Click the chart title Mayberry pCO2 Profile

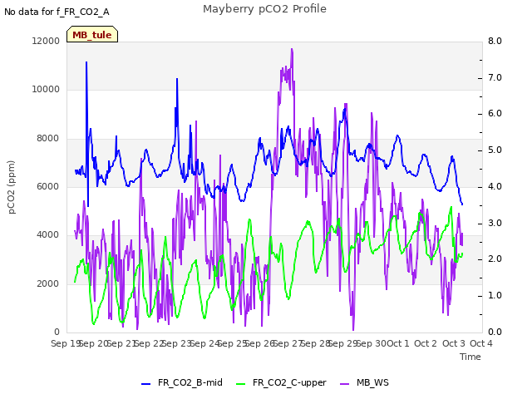click(264, 9)
